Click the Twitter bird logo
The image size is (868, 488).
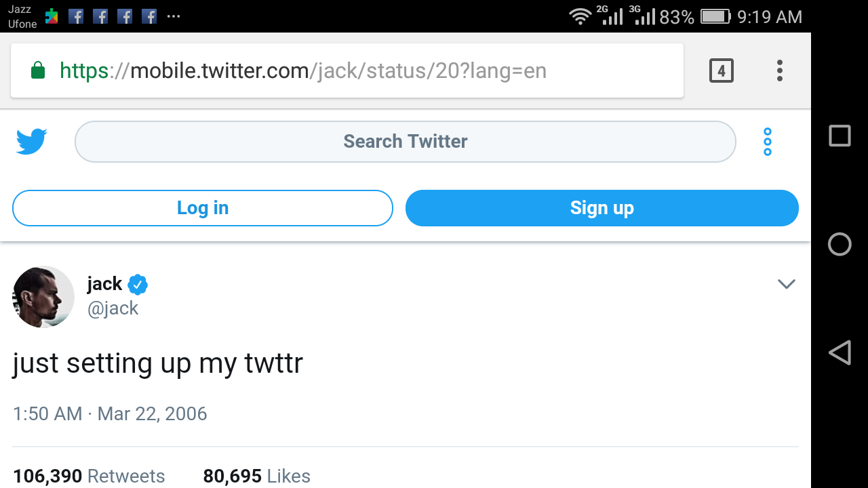tap(31, 142)
